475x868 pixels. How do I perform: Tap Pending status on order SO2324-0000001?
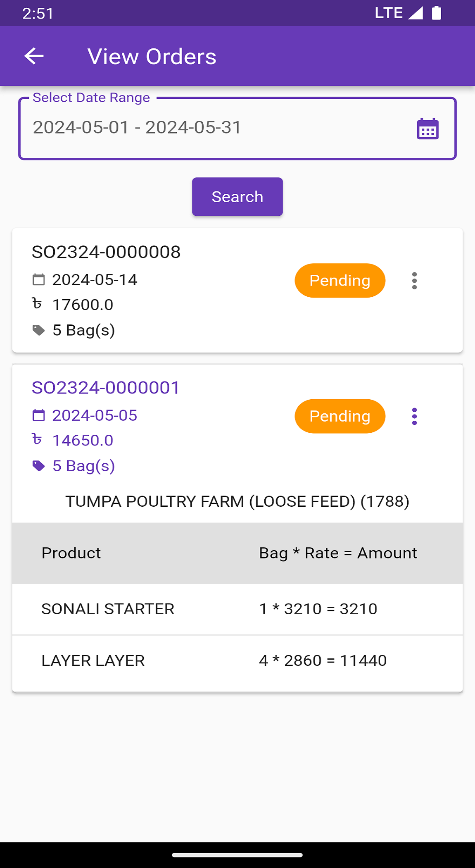coord(340,416)
